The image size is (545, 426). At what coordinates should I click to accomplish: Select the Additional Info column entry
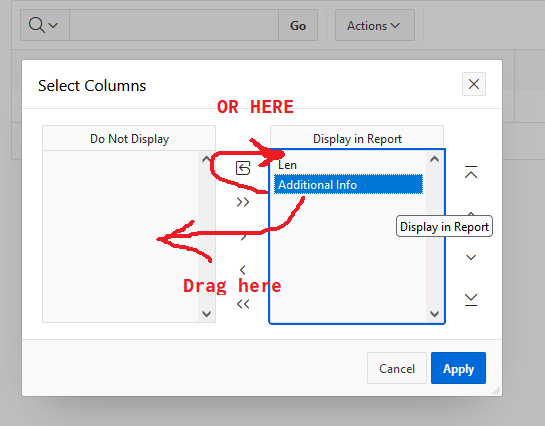(x=348, y=185)
